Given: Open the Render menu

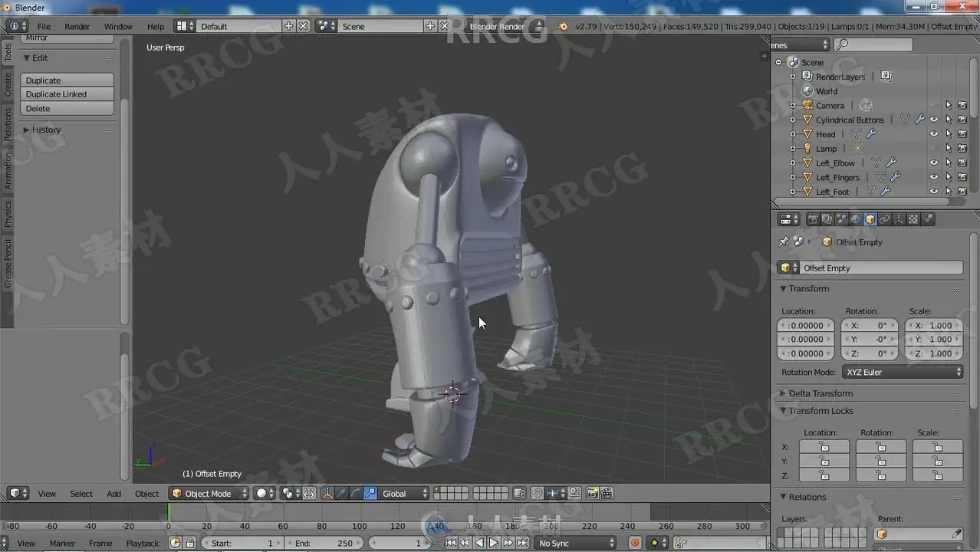Looking at the screenshot, I should click(77, 26).
